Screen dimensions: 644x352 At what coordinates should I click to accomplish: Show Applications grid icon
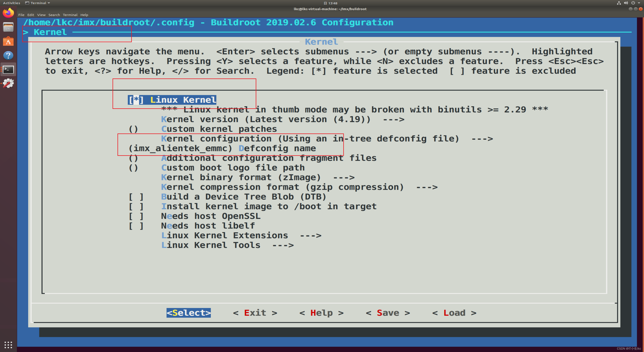tap(8, 345)
